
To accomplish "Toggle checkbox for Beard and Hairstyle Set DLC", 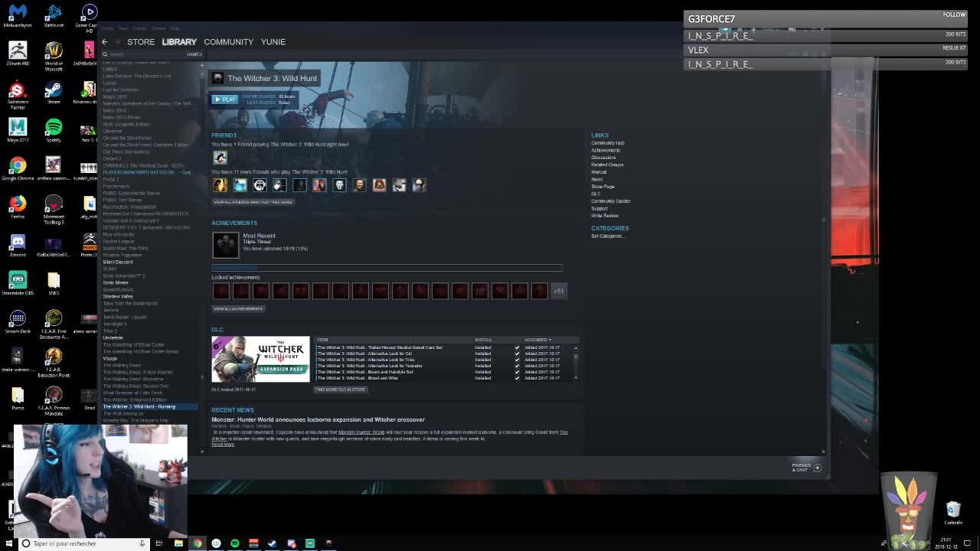I will click(x=517, y=372).
